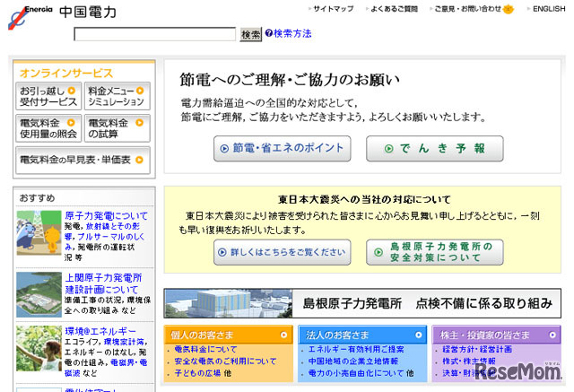Click the arrow icon on 株主・投資家の皆さま header

(x=552, y=335)
